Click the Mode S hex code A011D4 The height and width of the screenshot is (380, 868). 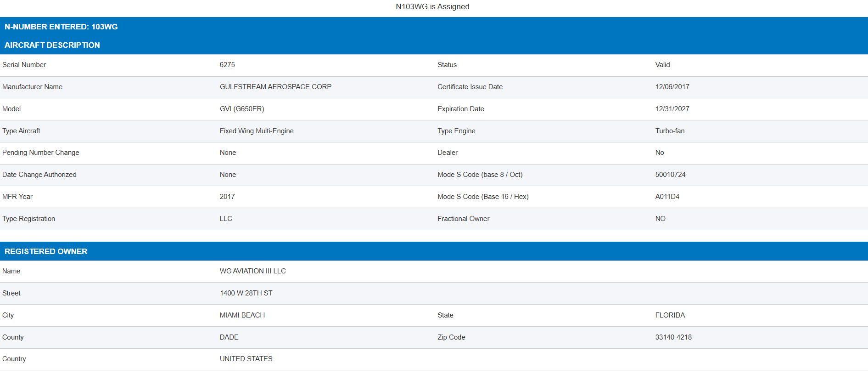(x=667, y=197)
